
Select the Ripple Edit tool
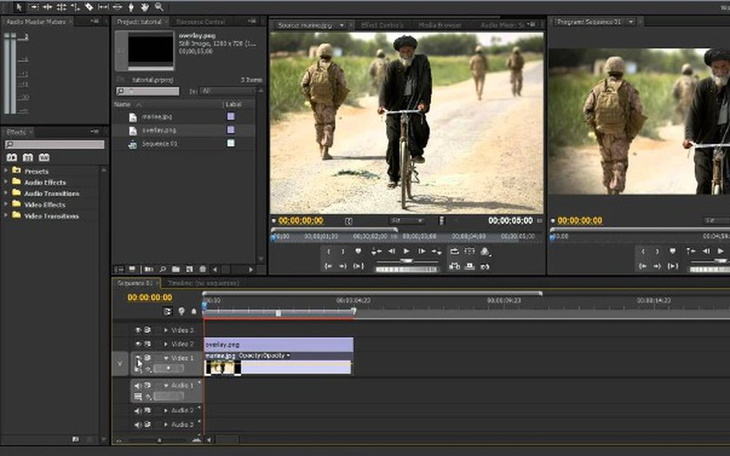click(x=47, y=7)
